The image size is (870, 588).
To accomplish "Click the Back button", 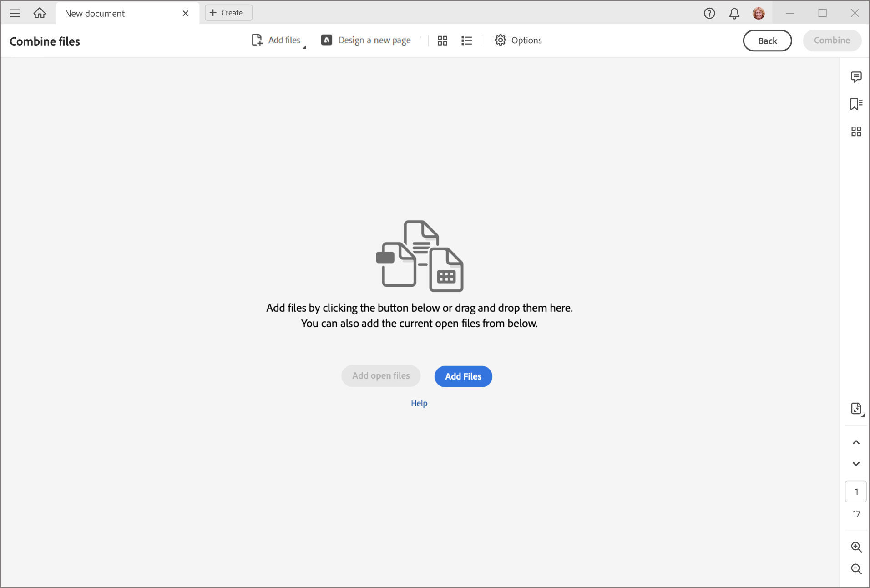I will (767, 41).
